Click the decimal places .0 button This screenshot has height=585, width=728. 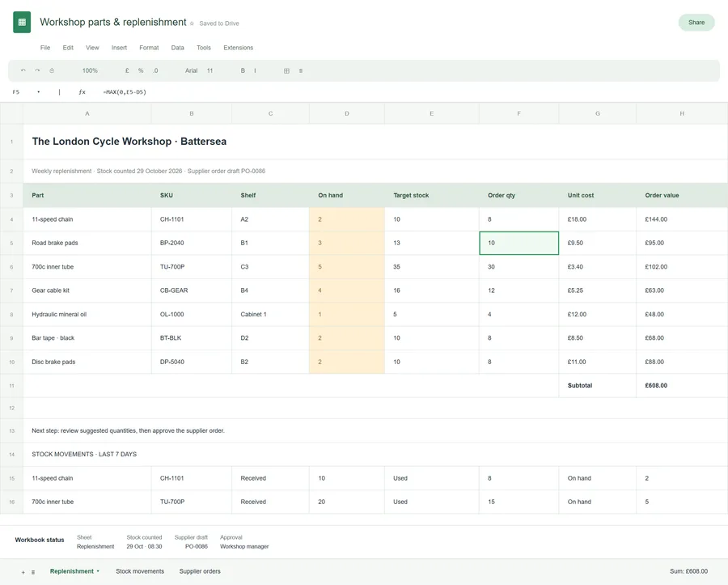point(155,70)
